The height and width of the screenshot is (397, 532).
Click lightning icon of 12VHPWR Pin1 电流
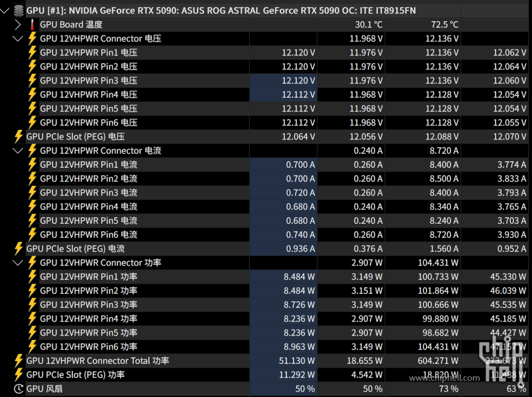click(x=32, y=165)
